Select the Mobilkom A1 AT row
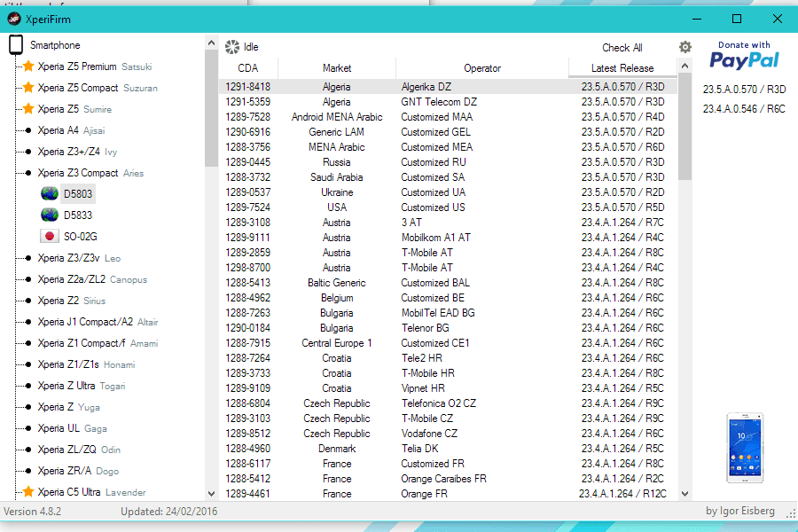The width and height of the screenshot is (798, 532). 449,238
